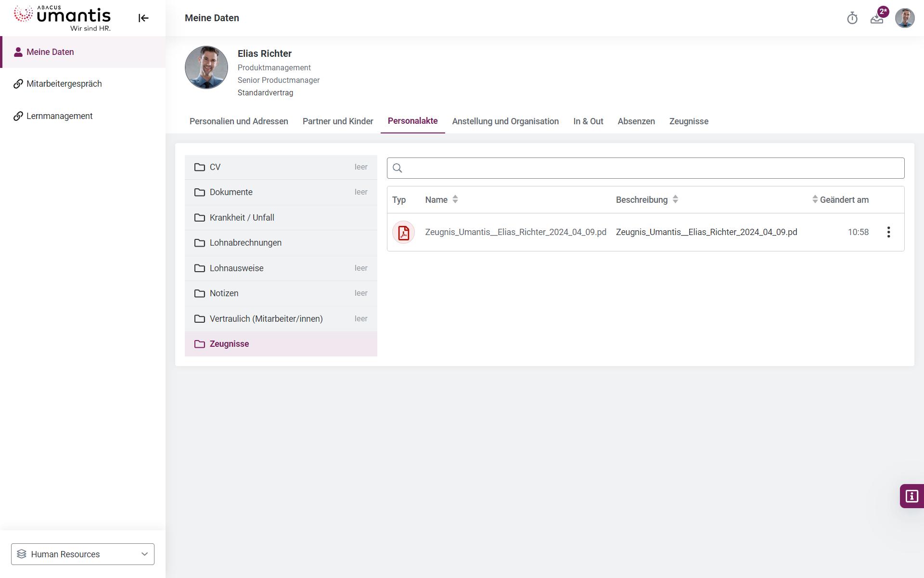Sort table by Beschreibung column

675,199
